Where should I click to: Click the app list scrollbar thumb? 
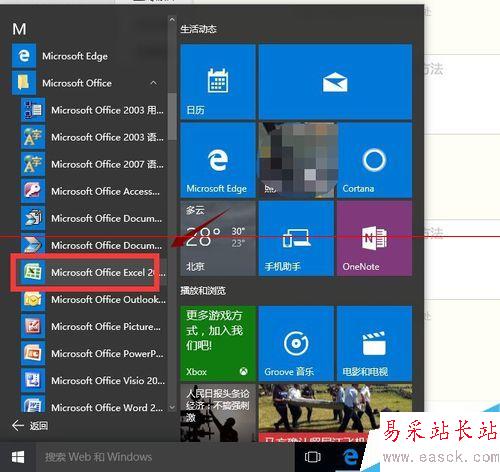(x=172, y=116)
